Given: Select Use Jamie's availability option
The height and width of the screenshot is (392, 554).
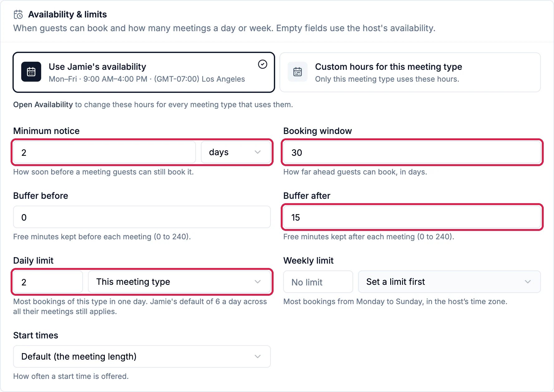Looking at the screenshot, I should pyautogui.click(x=144, y=72).
